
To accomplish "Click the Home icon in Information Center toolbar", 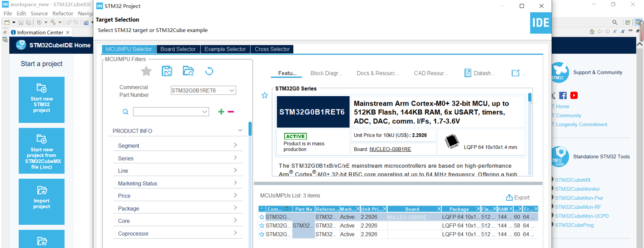I will click(x=592, y=31).
